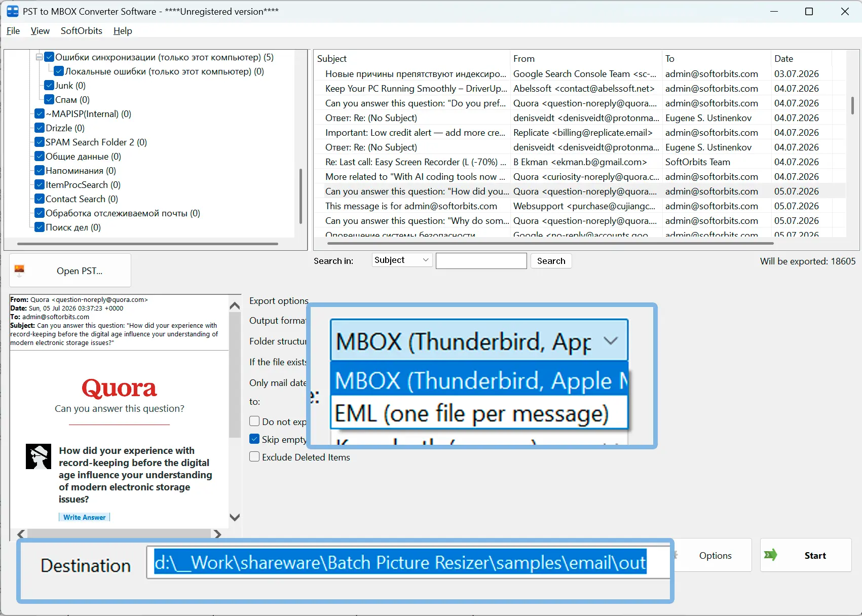Click the green Start arrow icon

click(x=770, y=555)
